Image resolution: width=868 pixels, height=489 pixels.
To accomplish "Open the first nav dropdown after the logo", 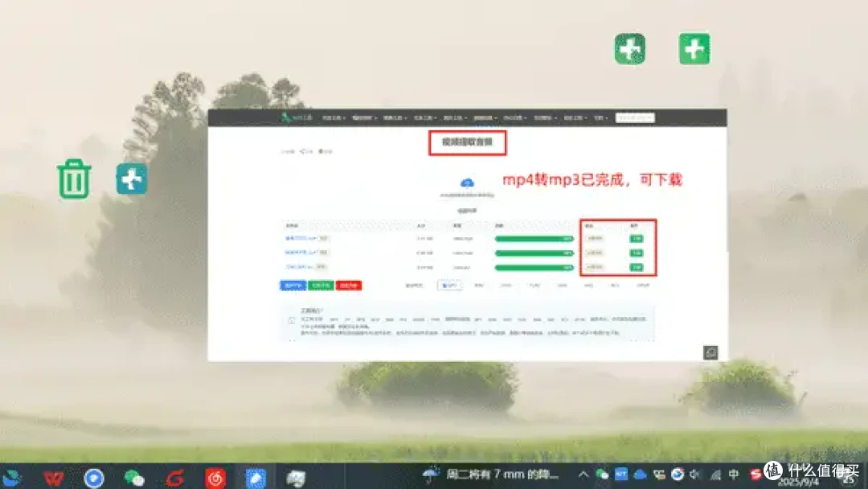I will 334,118.
